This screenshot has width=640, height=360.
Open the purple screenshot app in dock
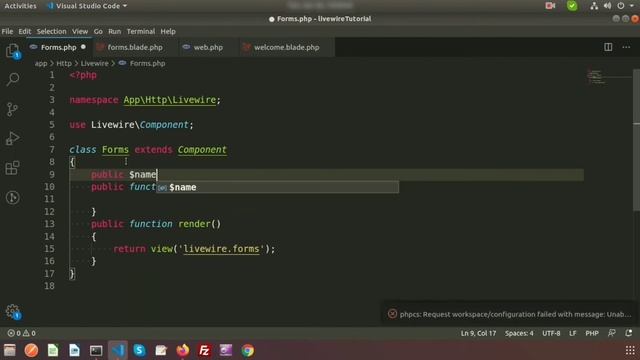click(226, 350)
